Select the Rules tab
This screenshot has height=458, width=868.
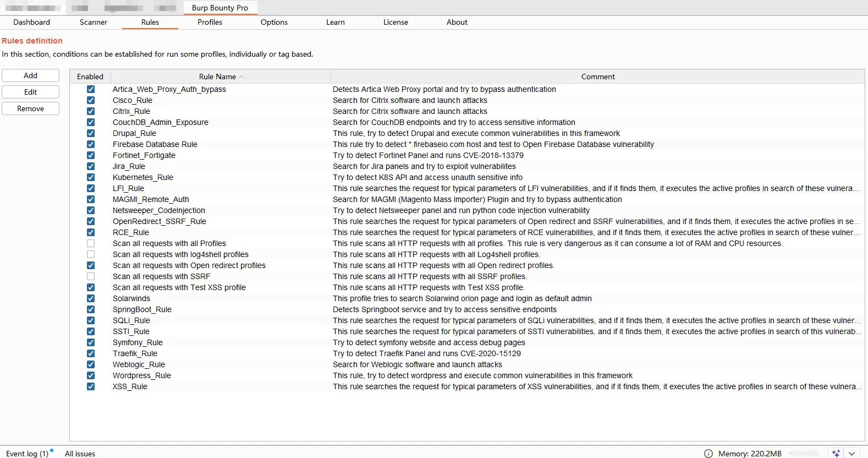click(150, 23)
